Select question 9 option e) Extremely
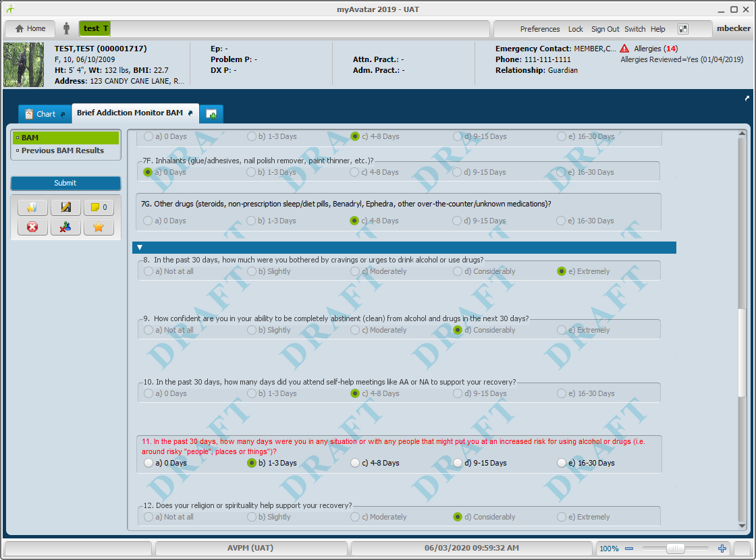Image resolution: width=756 pixels, height=560 pixels. [561, 330]
